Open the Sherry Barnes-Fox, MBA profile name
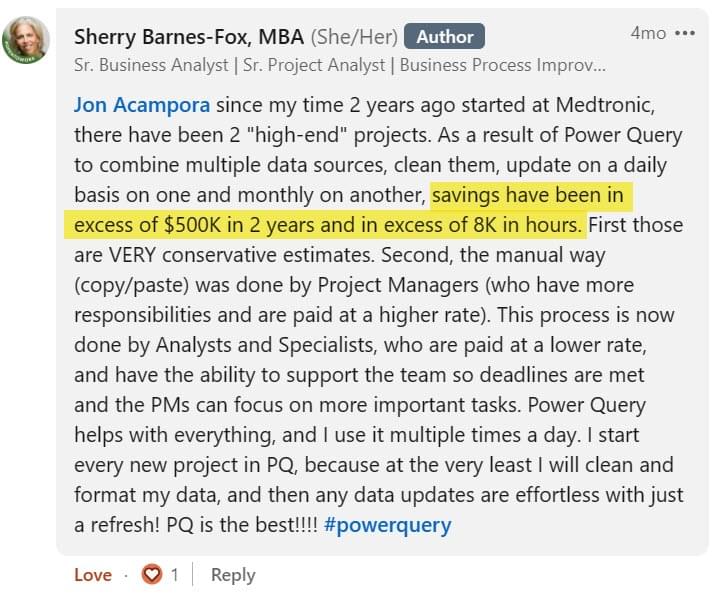721x596 pixels. (x=189, y=36)
